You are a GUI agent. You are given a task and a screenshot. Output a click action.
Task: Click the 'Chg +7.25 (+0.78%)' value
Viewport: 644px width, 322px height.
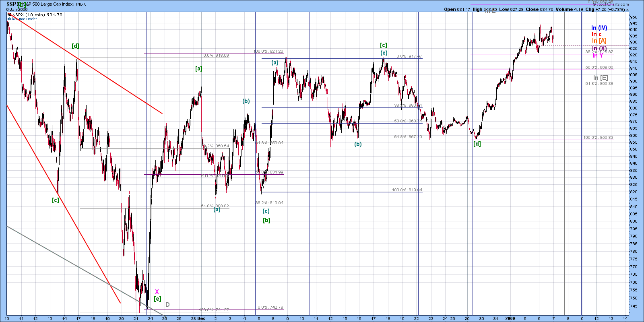(x=605, y=9)
